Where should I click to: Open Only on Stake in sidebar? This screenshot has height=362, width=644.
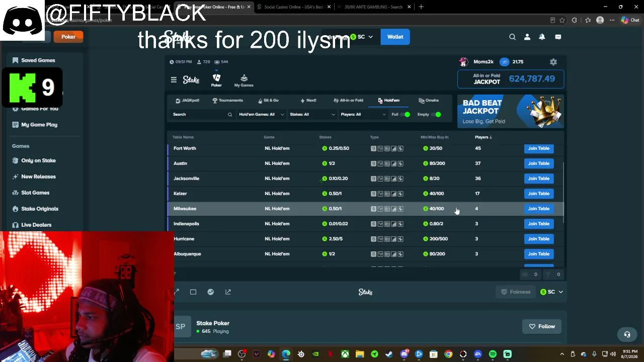coord(34,160)
